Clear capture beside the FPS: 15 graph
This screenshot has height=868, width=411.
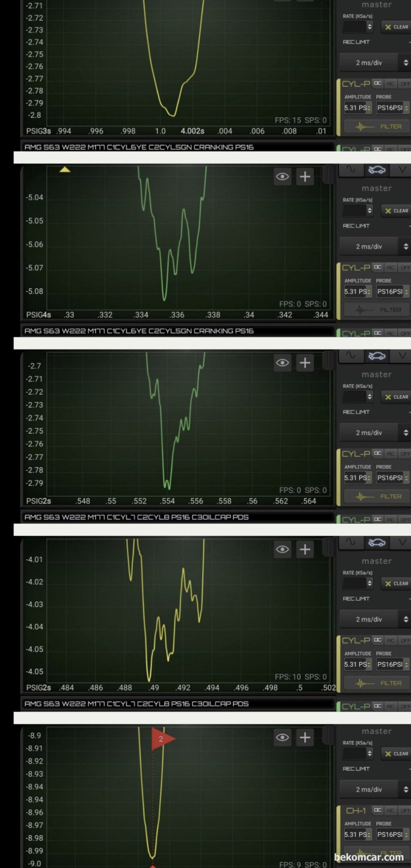point(396,27)
